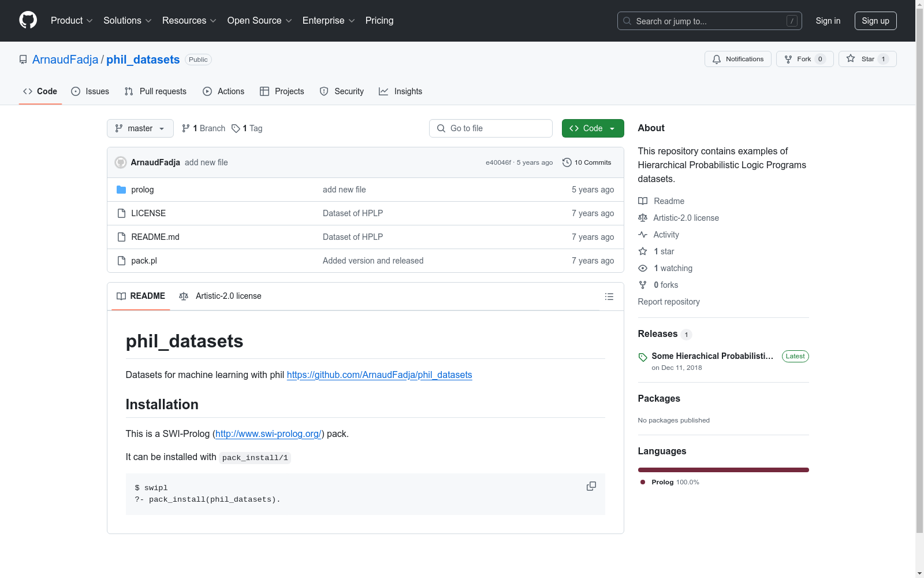Open the Security tab

tap(342, 91)
